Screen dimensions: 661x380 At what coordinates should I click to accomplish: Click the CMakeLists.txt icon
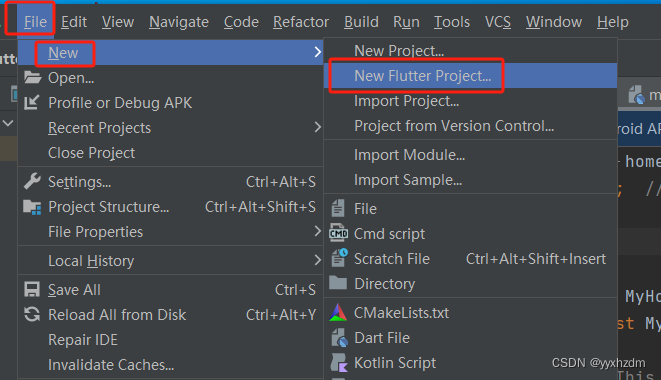[x=338, y=313]
